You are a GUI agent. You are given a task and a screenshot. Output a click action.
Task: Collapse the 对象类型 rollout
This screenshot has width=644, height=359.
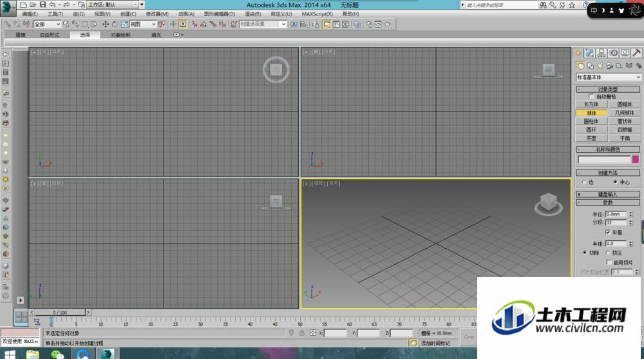click(x=608, y=89)
